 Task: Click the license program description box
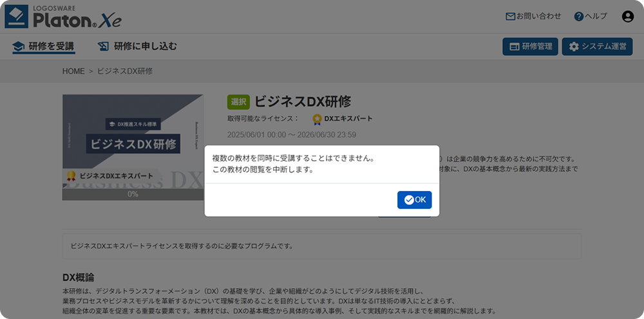pyautogui.click(x=321, y=246)
